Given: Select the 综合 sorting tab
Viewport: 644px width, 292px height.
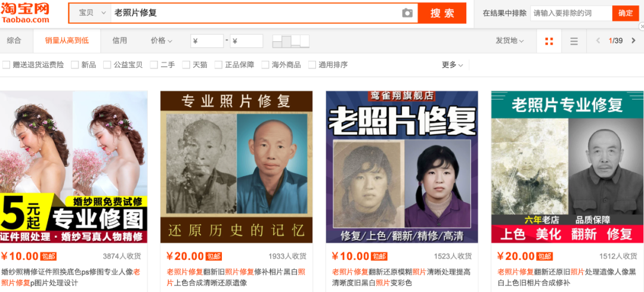Looking at the screenshot, I should 14,41.
